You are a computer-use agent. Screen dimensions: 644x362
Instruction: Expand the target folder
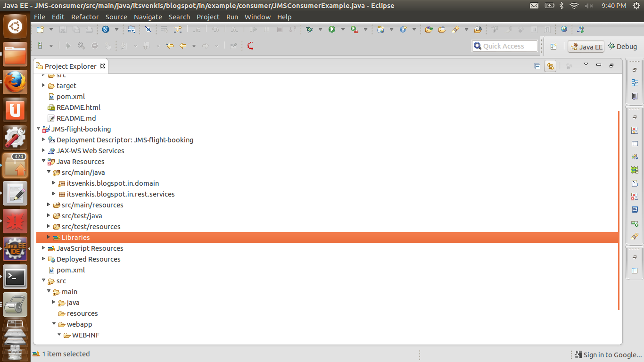click(x=43, y=85)
